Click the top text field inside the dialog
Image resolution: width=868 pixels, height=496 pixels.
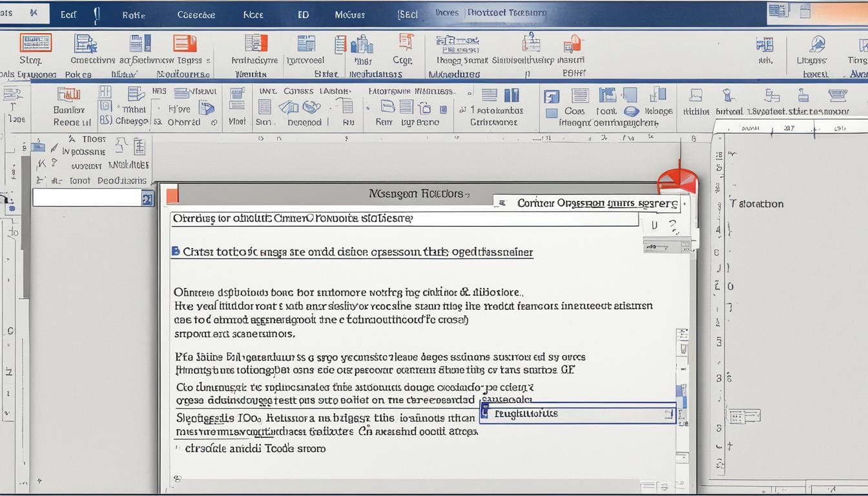404,219
